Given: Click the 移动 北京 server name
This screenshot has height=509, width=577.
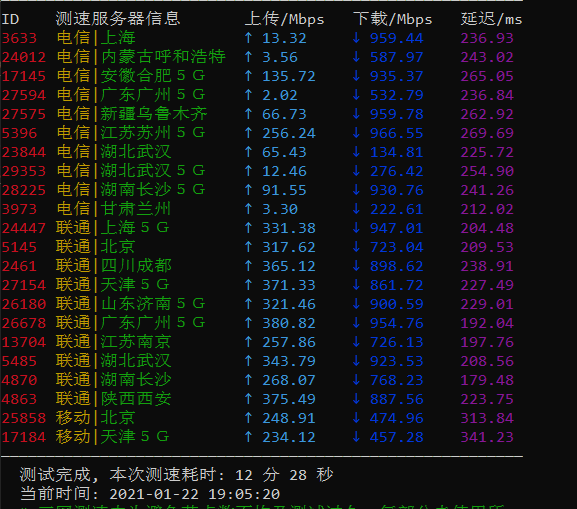Looking at the screenshot, I should pyautogui.click(x=118, y=418).
